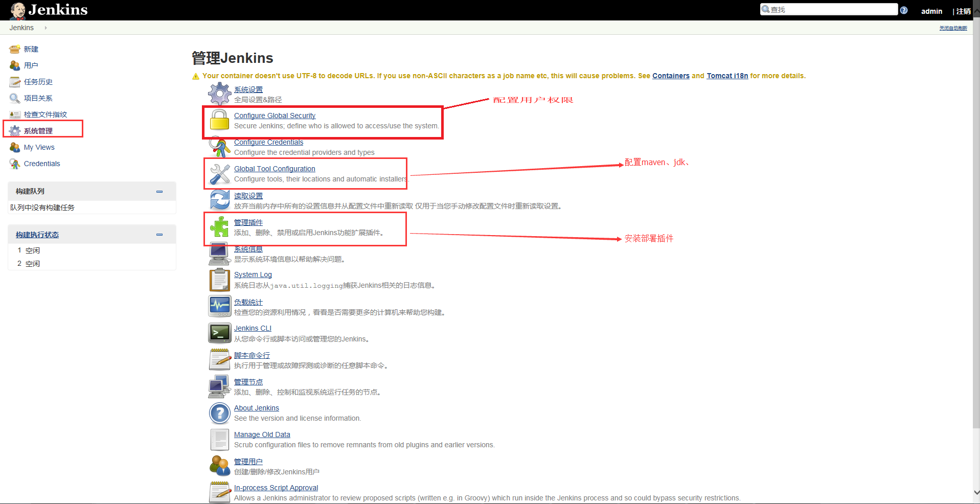The image size is (980, 504).
Task: Click the Manage Old Data document icon
Action: [220, 440]
